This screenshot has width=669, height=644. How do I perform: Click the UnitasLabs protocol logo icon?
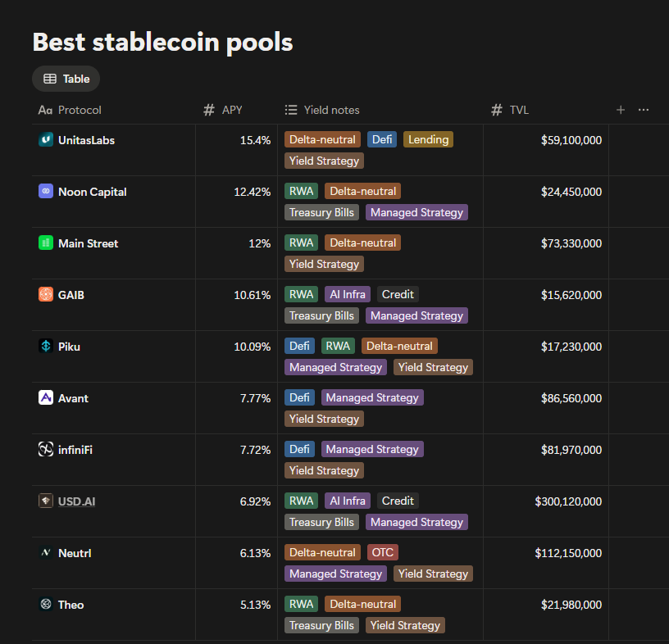pyautogui.click(x=46, y=139)
